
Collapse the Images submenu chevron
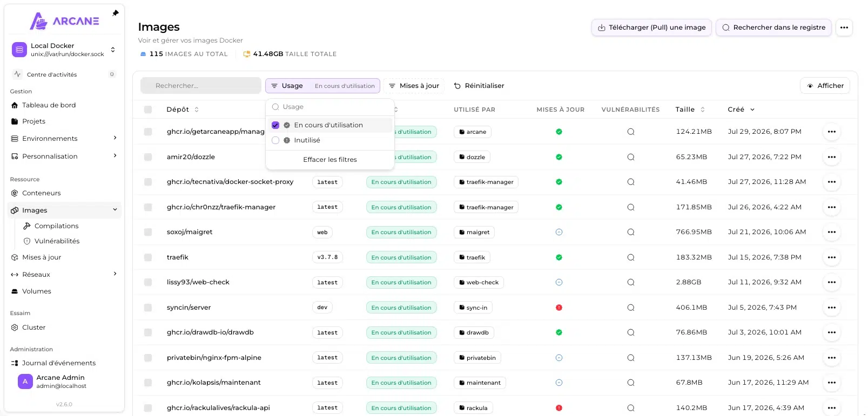pos(115,210)
